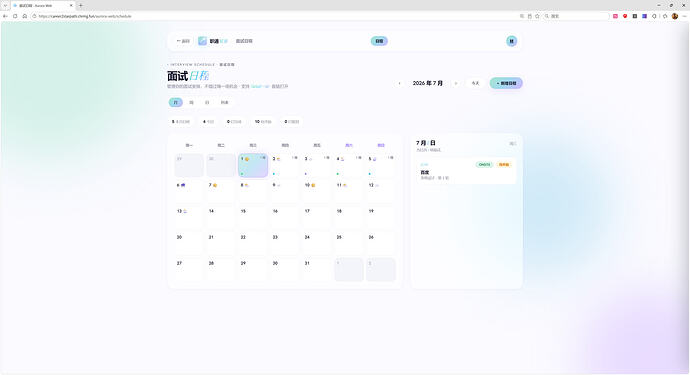Close the Aurora Web browser tab
690x375 pixels.
coord(71,5)
